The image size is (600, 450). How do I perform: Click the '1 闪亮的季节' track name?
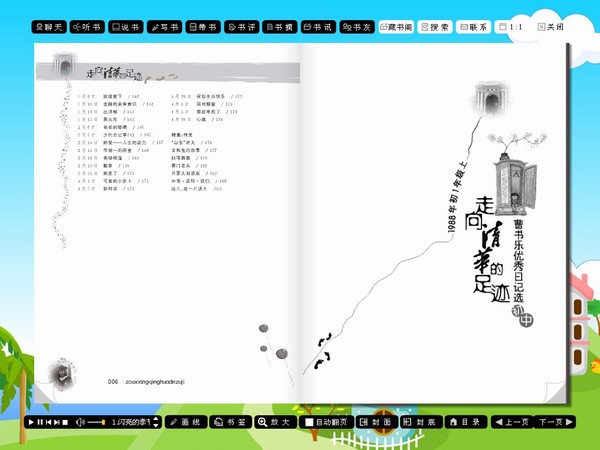[x=131, y=422]
